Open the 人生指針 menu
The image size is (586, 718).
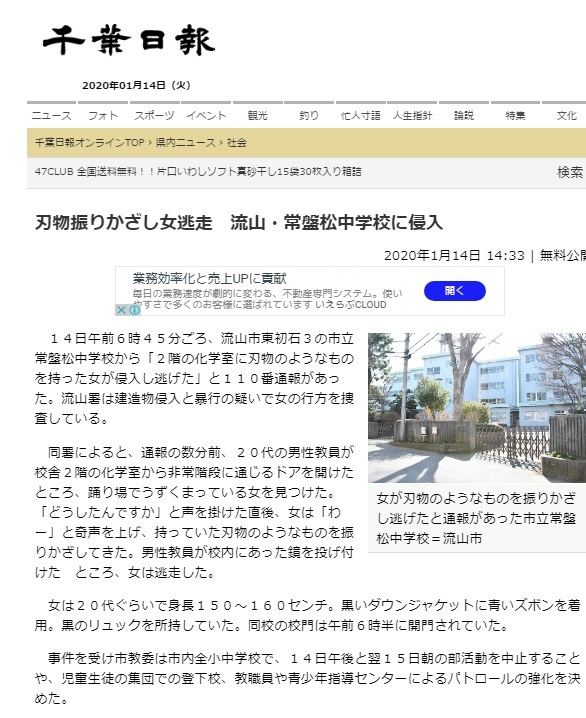pyautogui.click(x=412, y=115)
